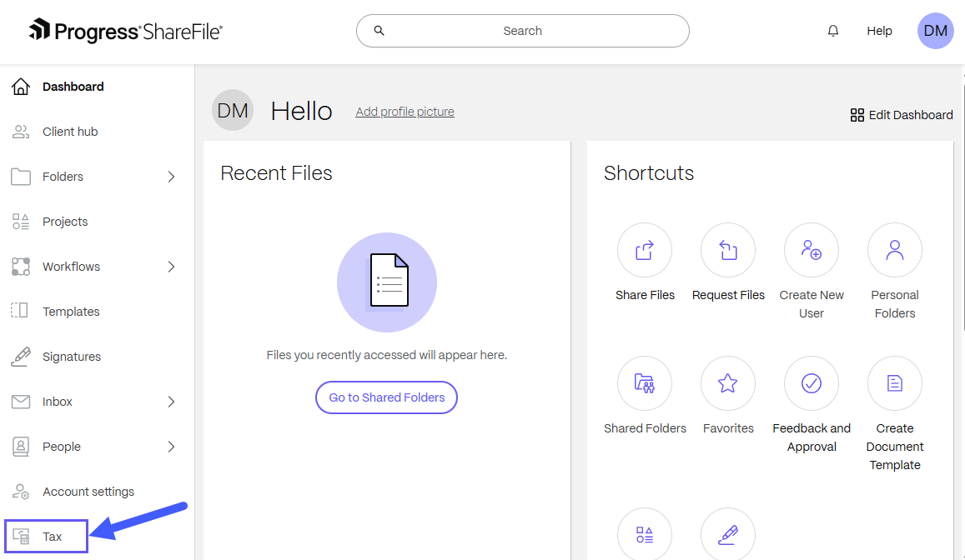Screen dimensions: 965x560
Task: Click the DM profile picture beside Hello
Action: tap(233, 110)
